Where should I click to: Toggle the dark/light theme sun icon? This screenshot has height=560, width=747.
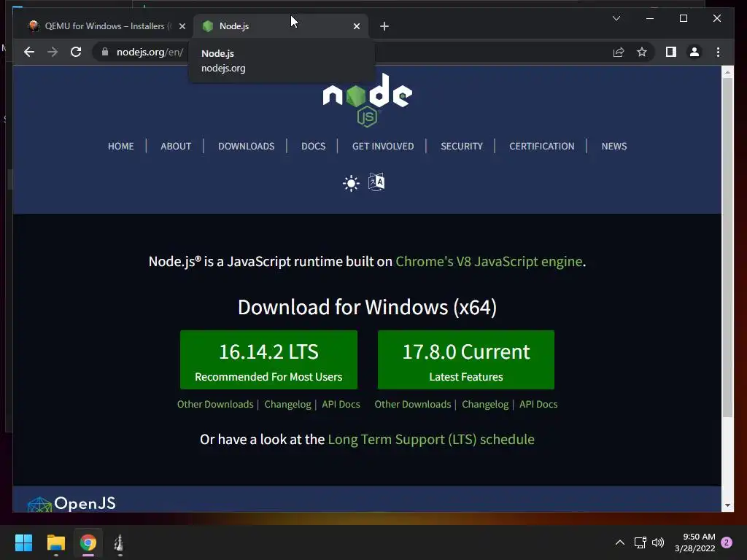[351, 183]
